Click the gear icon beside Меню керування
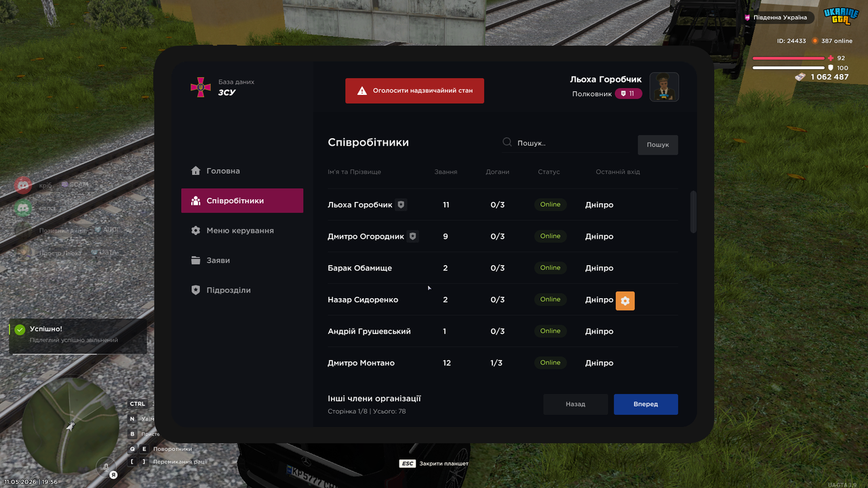 pos(196,230)
